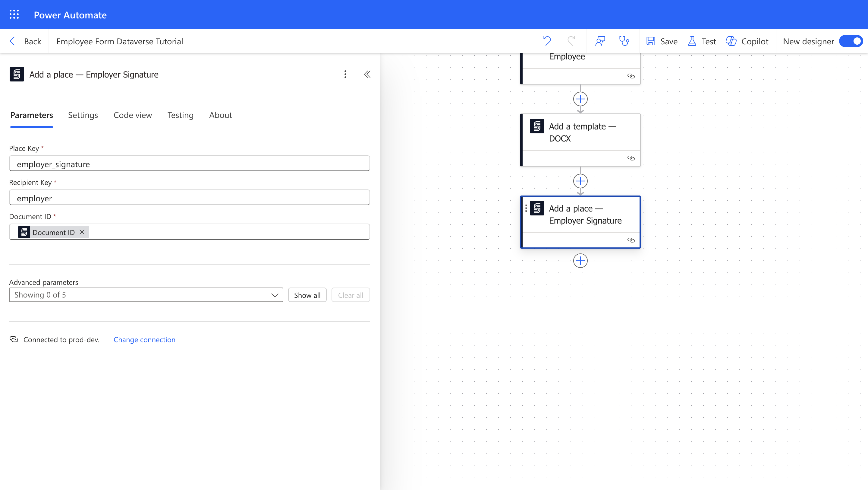Go back to flow overview

(x=25, y=41)
